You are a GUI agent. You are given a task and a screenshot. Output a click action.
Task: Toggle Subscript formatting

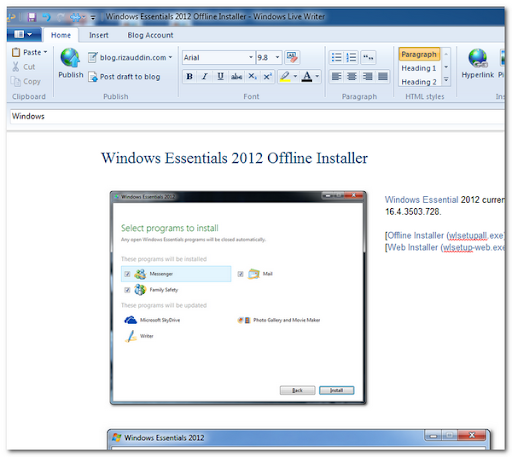point(252,77)
